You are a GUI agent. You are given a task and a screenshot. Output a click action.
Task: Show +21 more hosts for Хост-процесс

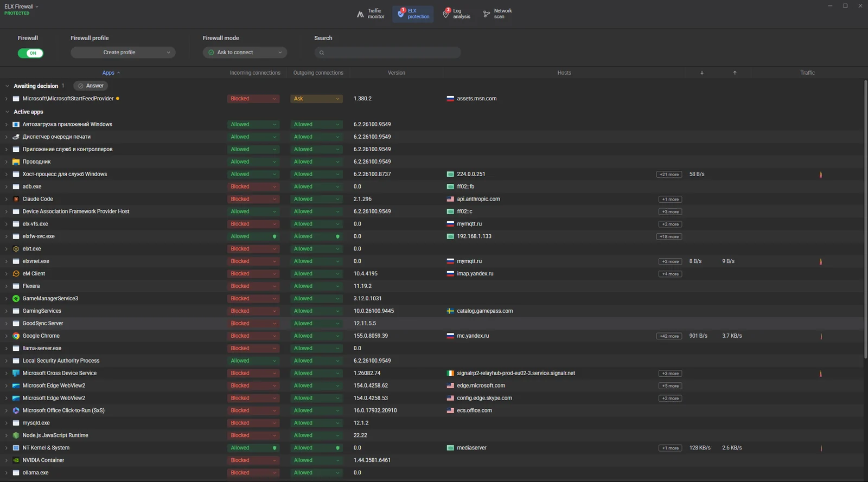[x=669, y=175]
